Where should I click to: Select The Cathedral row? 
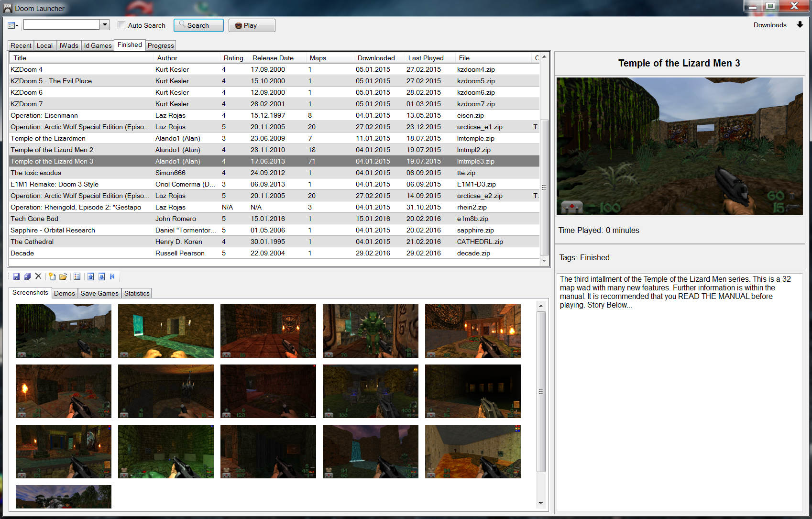[x=274, y=242]
